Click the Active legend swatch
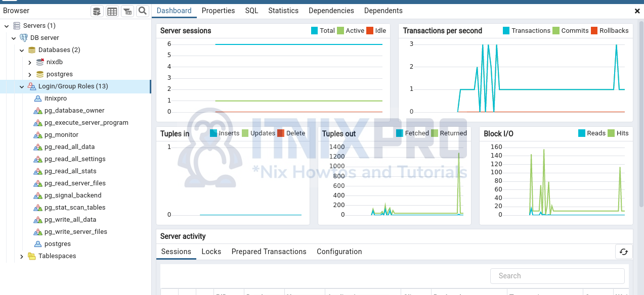 [x=340, y=31]
